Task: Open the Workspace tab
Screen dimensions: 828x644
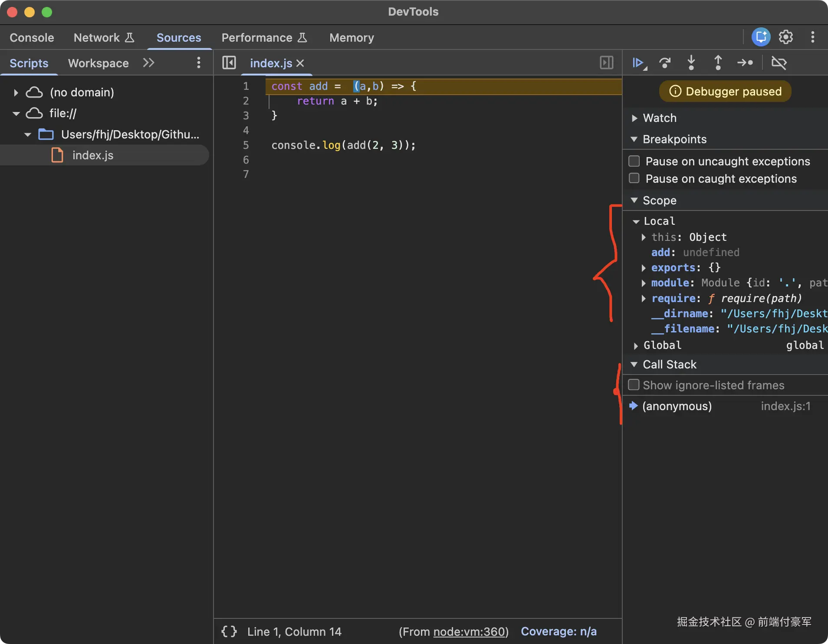Action: [99, 63]
